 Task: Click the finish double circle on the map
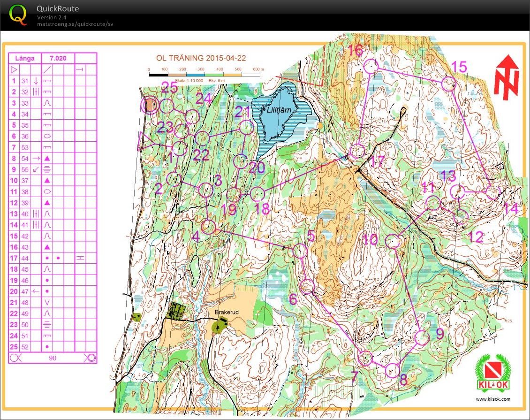click(150, 105)
